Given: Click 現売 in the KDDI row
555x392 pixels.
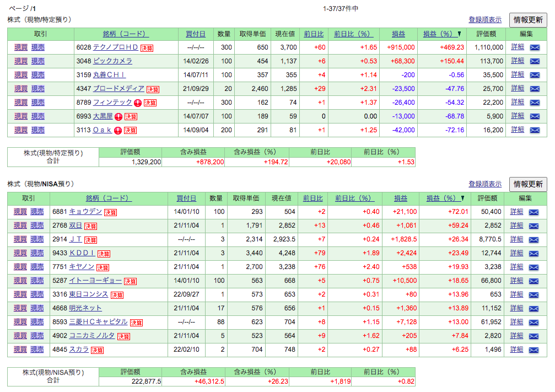Looking at the screenshot, I should tap(37, 253).
